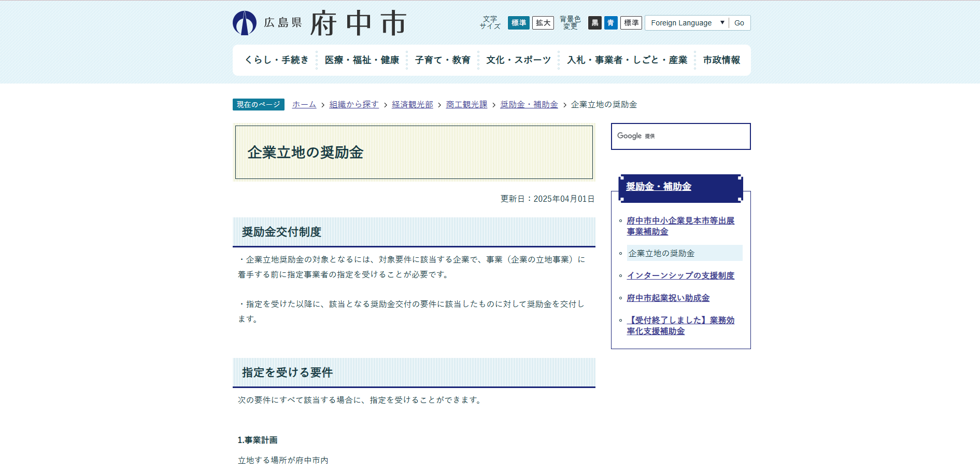980x470 pixels.
Task: Open the 文化・スポーツ menu
Action: click(518, 60)
